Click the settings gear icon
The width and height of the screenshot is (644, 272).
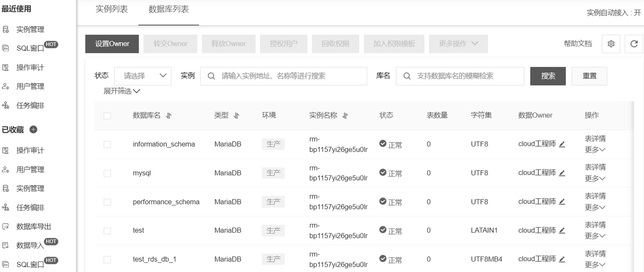click(611, 44)
